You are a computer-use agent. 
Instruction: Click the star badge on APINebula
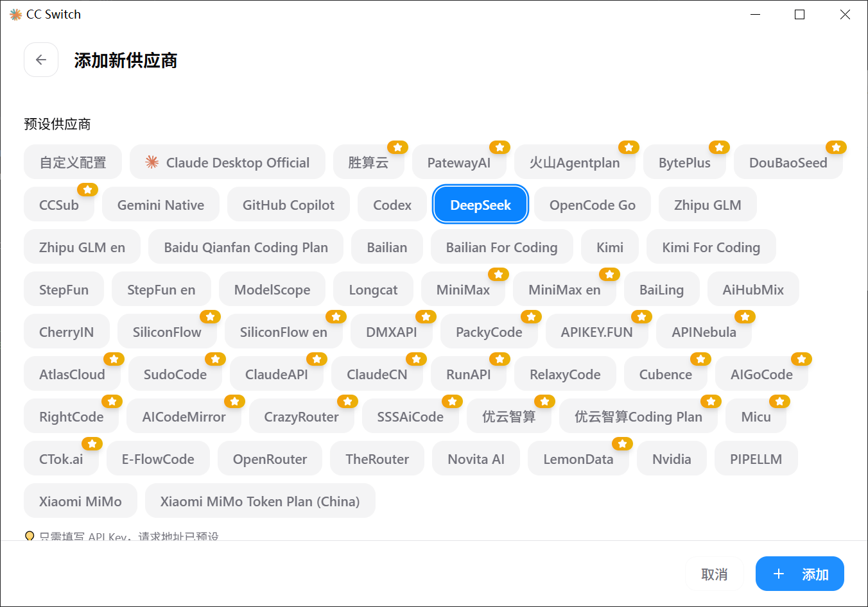[745, 317]
